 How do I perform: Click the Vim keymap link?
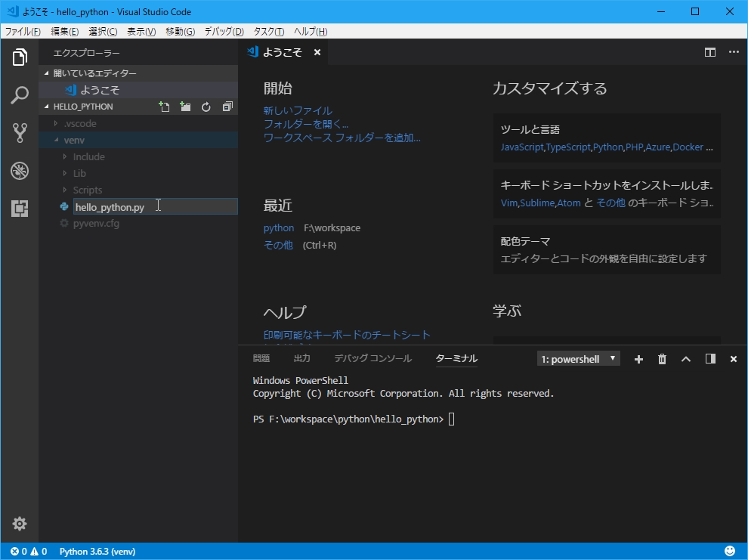point(509,203)
